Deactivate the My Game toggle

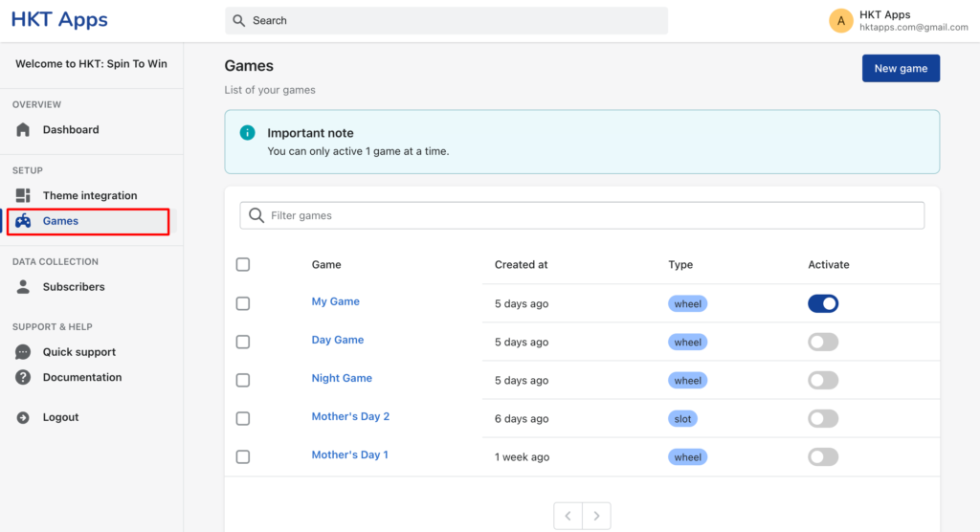click(823, 304)
